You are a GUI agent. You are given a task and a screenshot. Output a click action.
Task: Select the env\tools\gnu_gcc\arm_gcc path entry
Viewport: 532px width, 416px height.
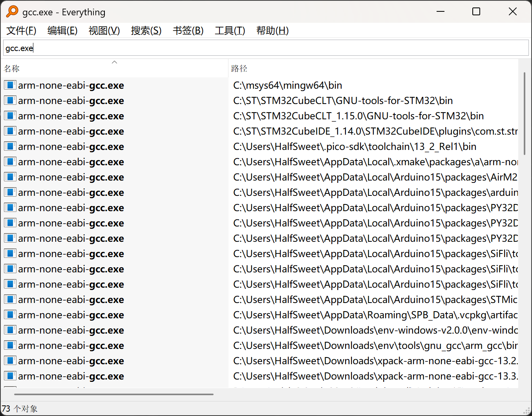tap(375, 346)
